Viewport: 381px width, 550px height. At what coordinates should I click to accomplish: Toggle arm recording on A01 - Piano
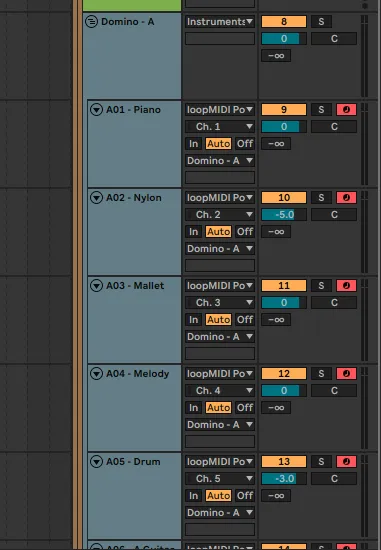pos(346,109)
